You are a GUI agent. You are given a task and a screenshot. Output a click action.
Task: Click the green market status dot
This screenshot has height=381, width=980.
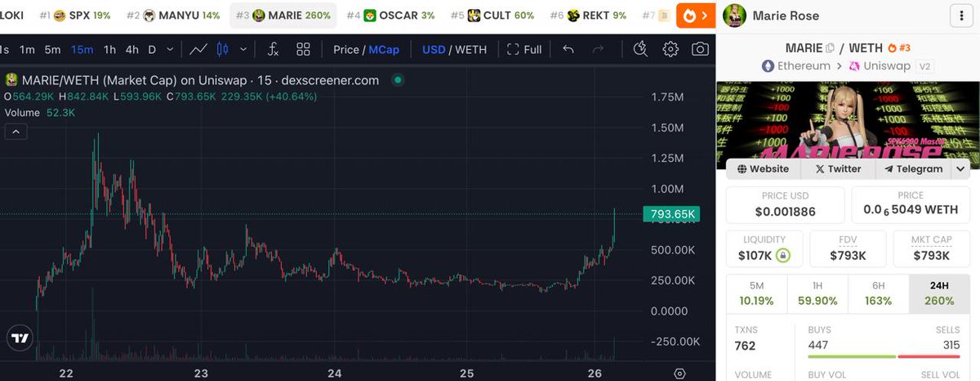pyautogui.click(x=397, y=80)
